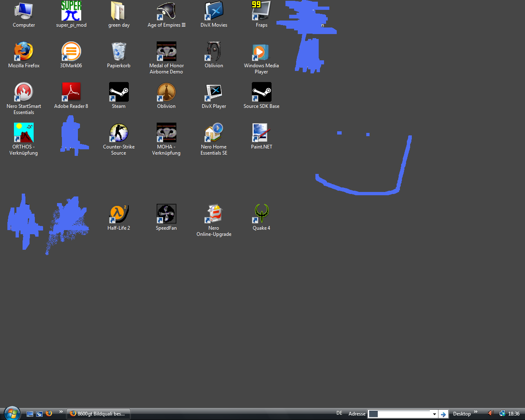525x420 pixels.
Task: Switch to the 8600gt Bildquali taskbar window
Action: pyautogui.click(x=98, y=414)
